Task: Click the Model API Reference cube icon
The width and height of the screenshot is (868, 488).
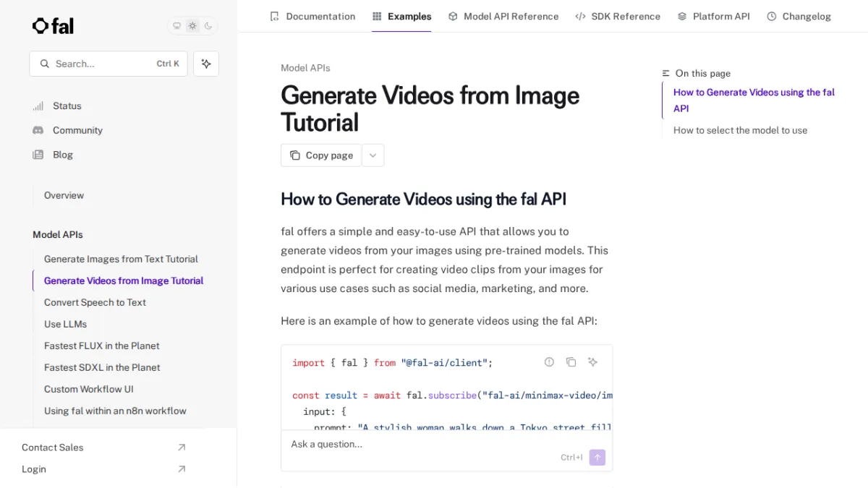Action: (x=453, y=16)
